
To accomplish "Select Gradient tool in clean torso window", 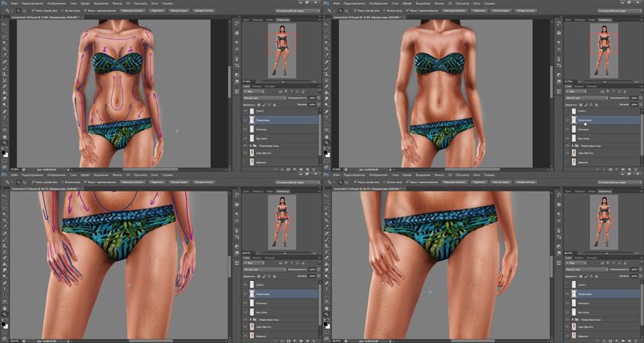I will click(x=327, y=93).
